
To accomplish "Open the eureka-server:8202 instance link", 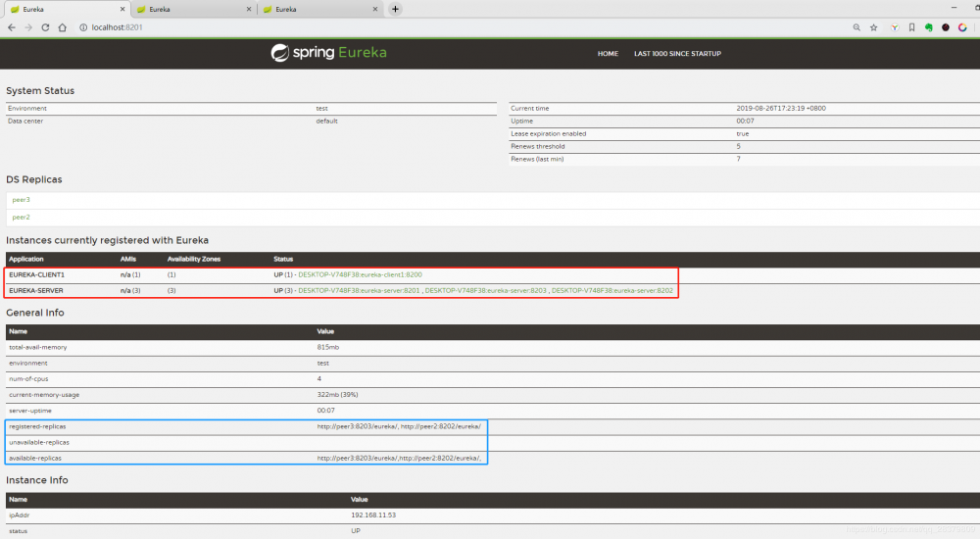I will pos(612,291).
